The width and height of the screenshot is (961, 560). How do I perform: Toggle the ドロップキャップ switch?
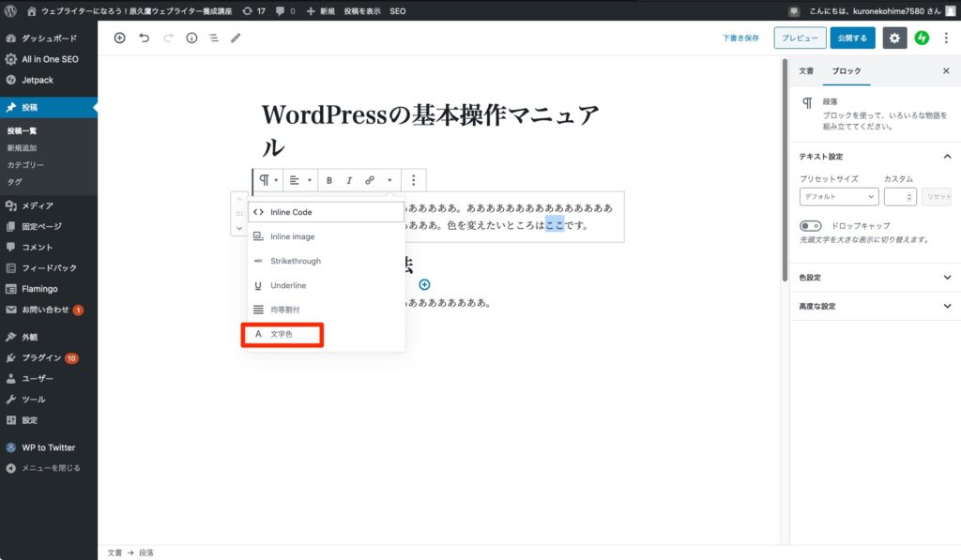[x=810, y=225]
